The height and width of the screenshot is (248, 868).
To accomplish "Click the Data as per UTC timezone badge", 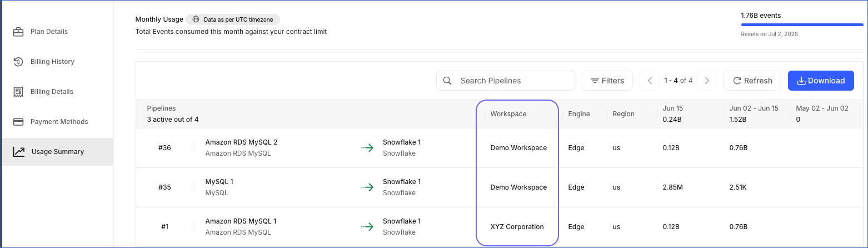I will coord(233,19).
